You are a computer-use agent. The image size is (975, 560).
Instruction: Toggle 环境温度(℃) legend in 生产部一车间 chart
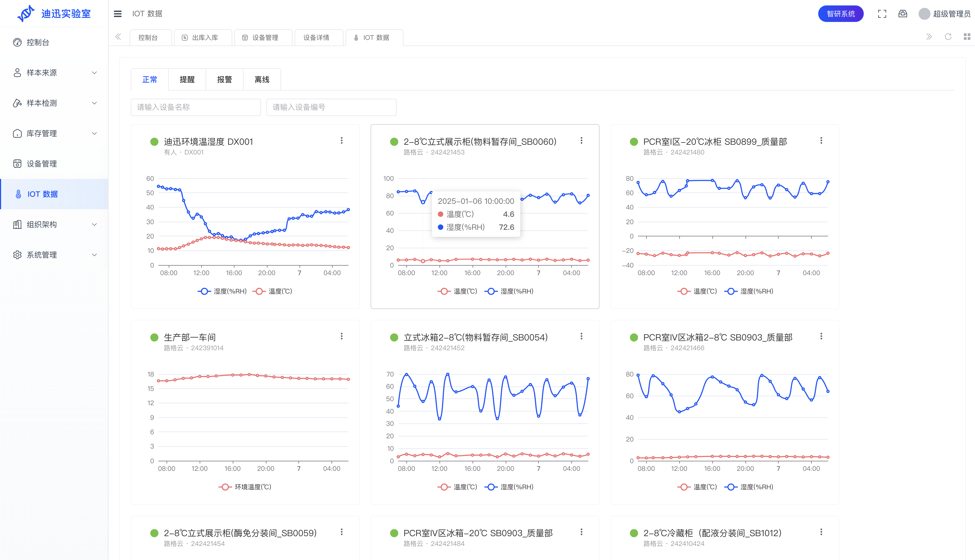click(x=245, y=487)
